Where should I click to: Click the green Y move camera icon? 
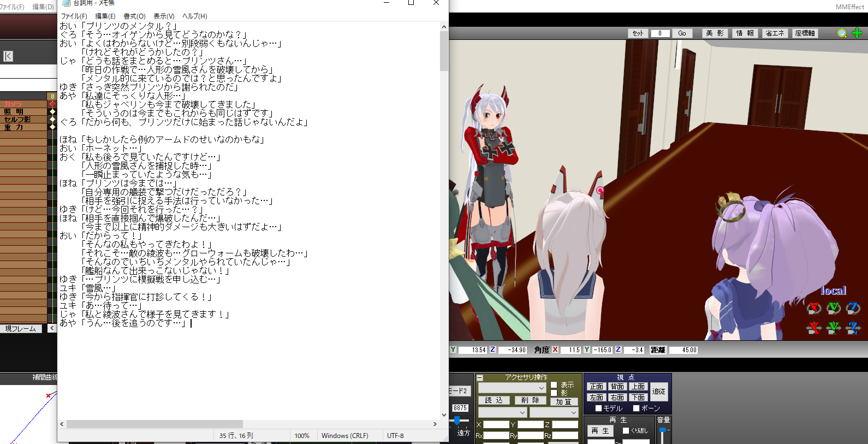[x=834, y=328]
